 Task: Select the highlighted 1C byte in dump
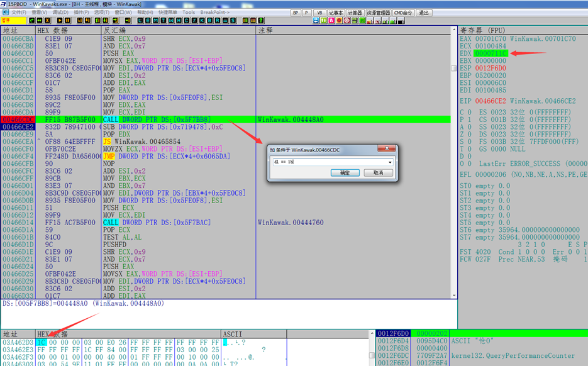(42, 342)
